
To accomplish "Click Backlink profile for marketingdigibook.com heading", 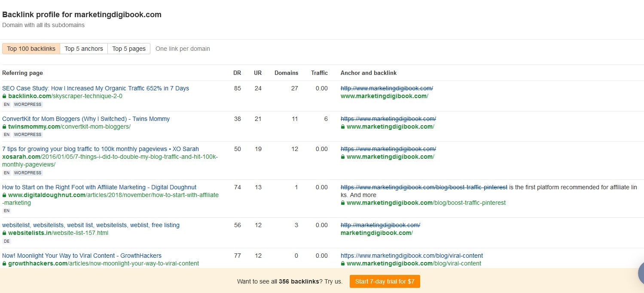I will pyautogui.click(x=82, y=15).
